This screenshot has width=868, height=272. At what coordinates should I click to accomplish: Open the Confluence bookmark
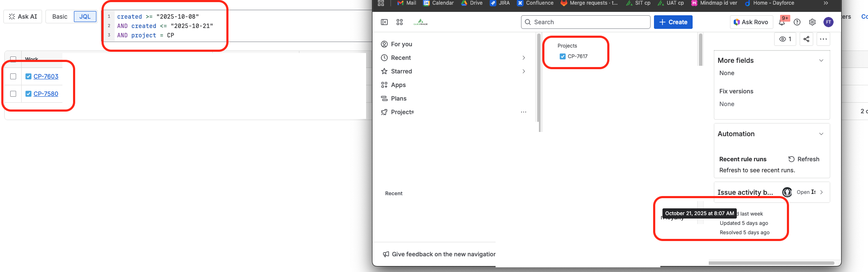pos(535,3)
